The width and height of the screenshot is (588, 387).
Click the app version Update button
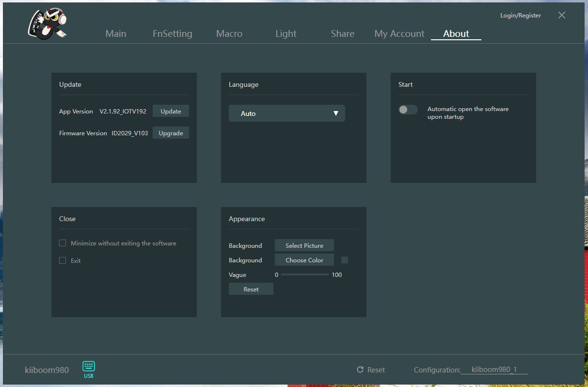pyautogui.click(x=171, y=111)
